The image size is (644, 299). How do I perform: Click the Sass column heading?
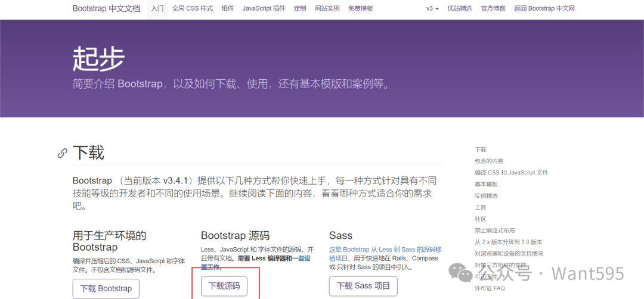pyautogui.click(x=341, y=235)
